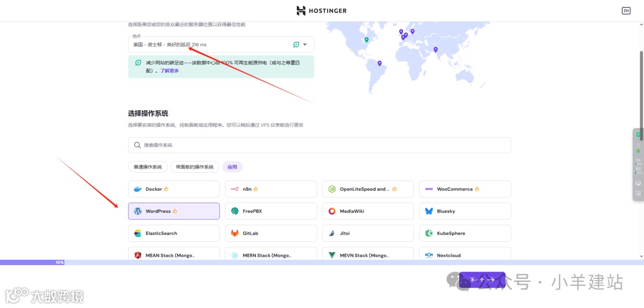Click the FreePBX card label
The height and width of the screenshot is (308, 644).
click(x=252, y=211)
